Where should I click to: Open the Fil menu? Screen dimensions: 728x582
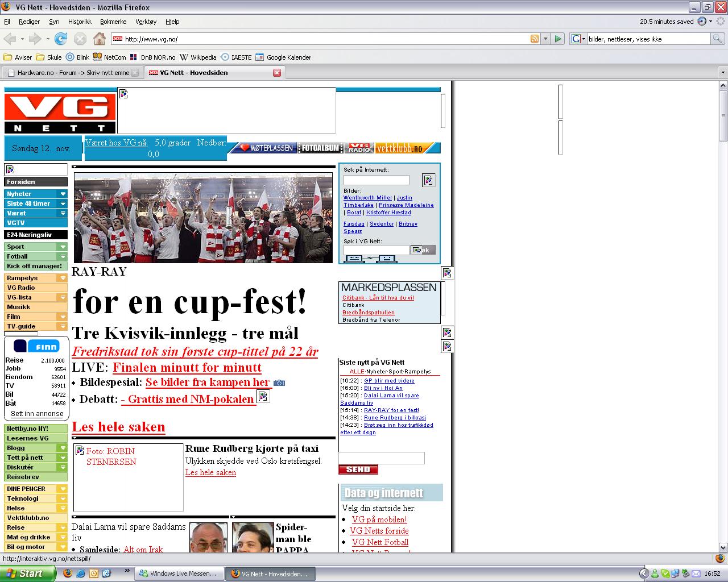pos(7,22)
